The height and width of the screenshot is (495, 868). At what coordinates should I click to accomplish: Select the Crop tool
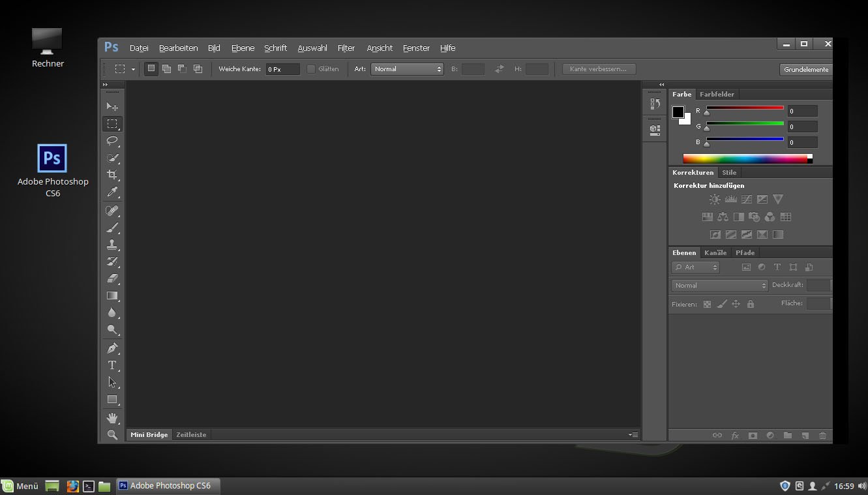pyautogui.click(x=112, y=175)
